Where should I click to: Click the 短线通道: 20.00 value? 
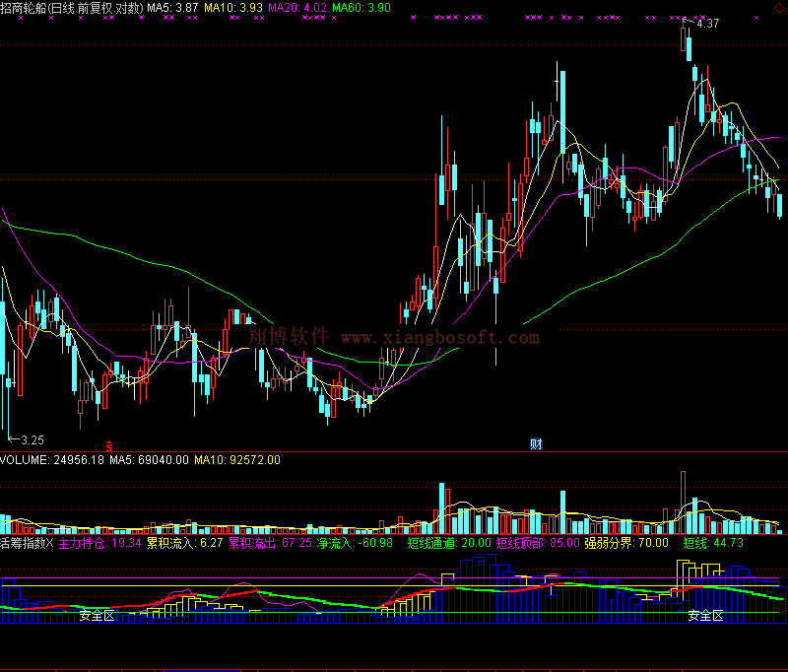(449, 543)
